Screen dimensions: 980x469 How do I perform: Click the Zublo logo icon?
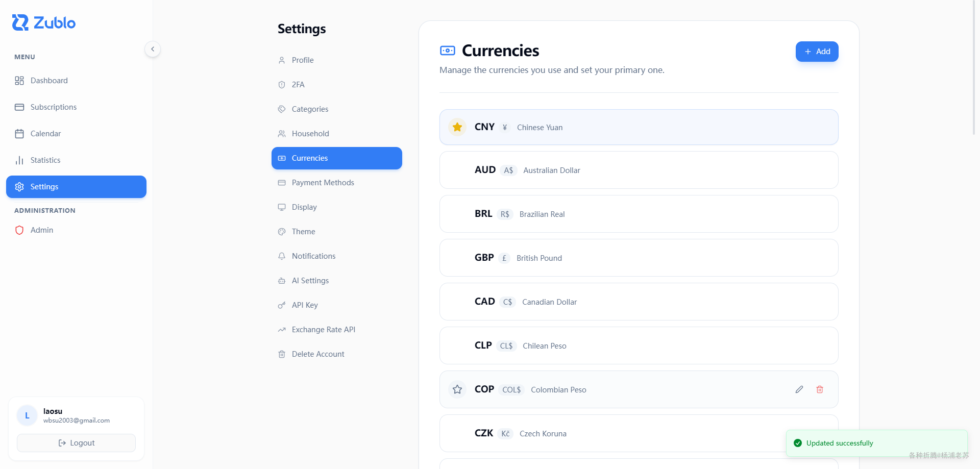click(20, 22)
